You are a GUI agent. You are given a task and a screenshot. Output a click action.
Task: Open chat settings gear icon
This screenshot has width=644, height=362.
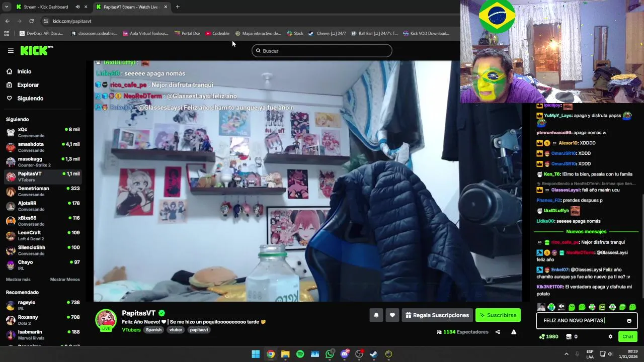[x=610, y=336]
